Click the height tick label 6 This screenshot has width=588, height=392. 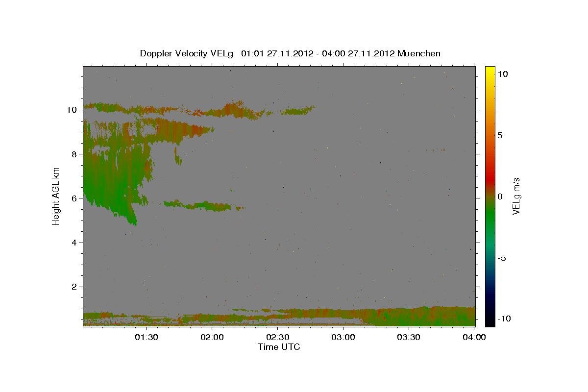[75, 198]
